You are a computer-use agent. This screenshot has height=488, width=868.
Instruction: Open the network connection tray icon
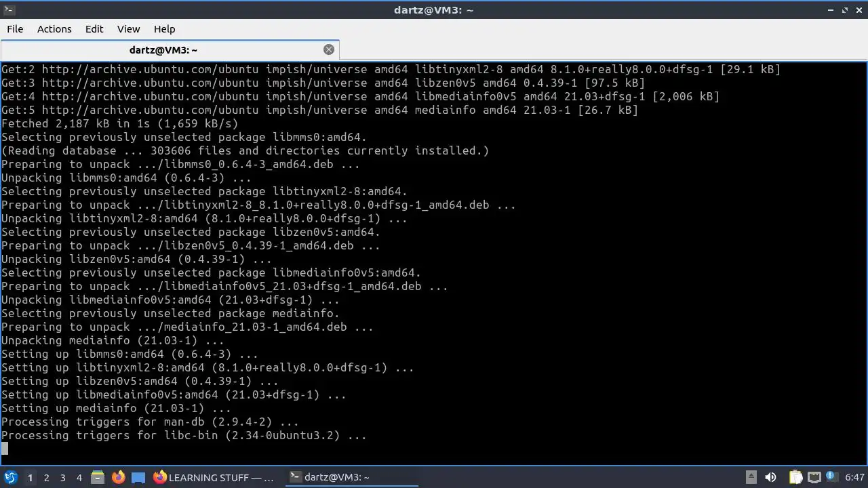pyautogui.click(x=814, y=478)
